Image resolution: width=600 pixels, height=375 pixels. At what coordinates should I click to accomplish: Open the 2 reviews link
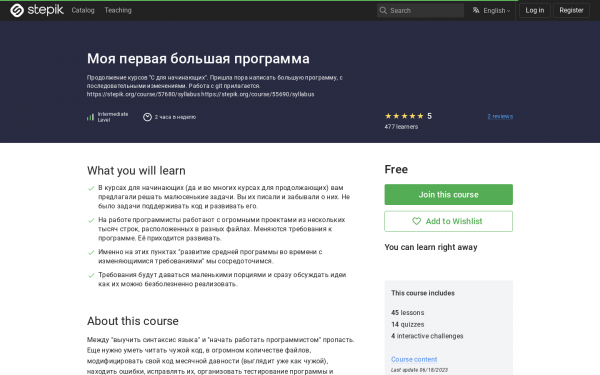[500, 116]
